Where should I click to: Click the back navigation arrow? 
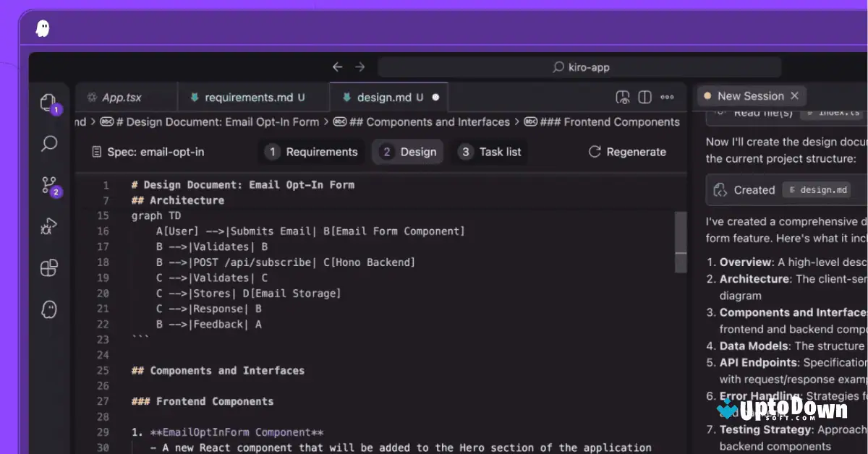337,66
